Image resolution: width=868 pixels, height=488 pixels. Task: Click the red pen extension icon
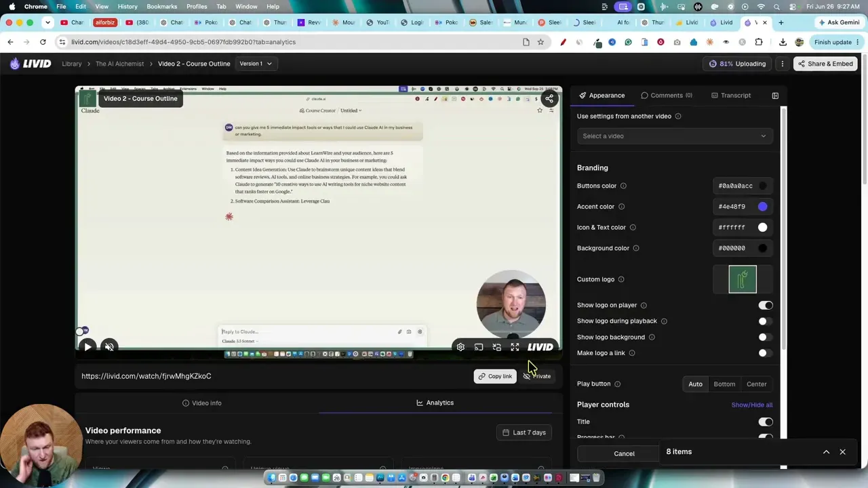(563, 42)
